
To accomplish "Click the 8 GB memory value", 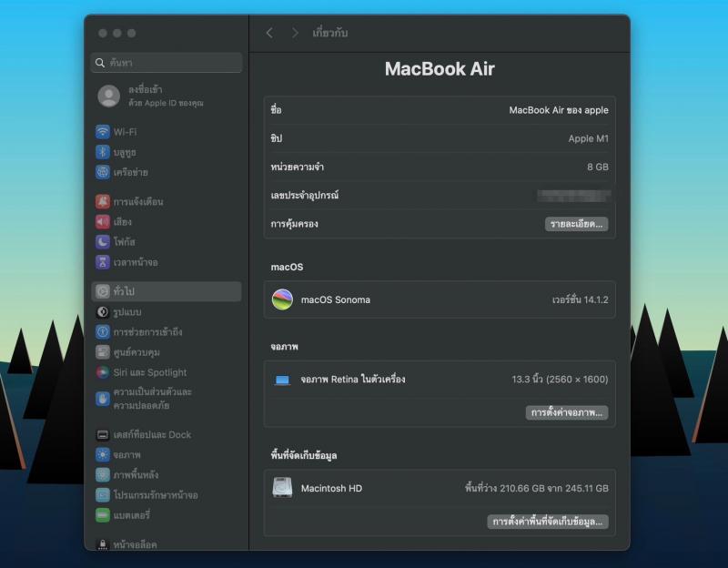I will 598,167.
